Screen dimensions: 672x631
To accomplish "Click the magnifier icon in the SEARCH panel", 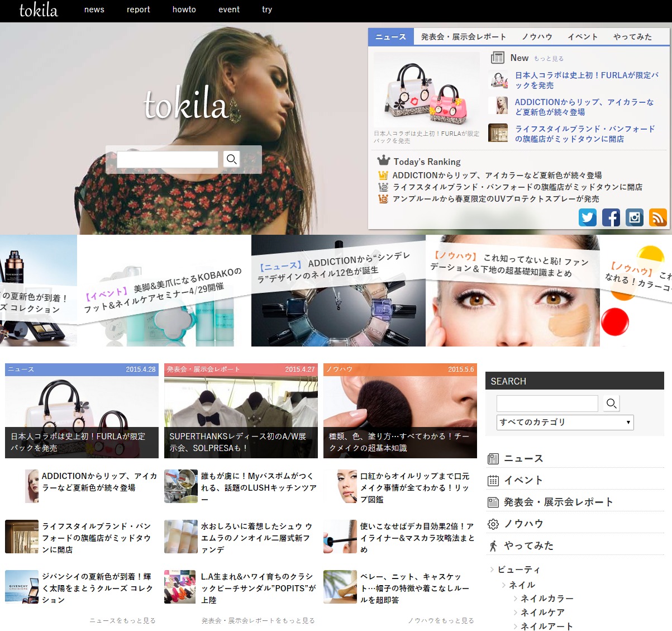I will coord(611,403).
